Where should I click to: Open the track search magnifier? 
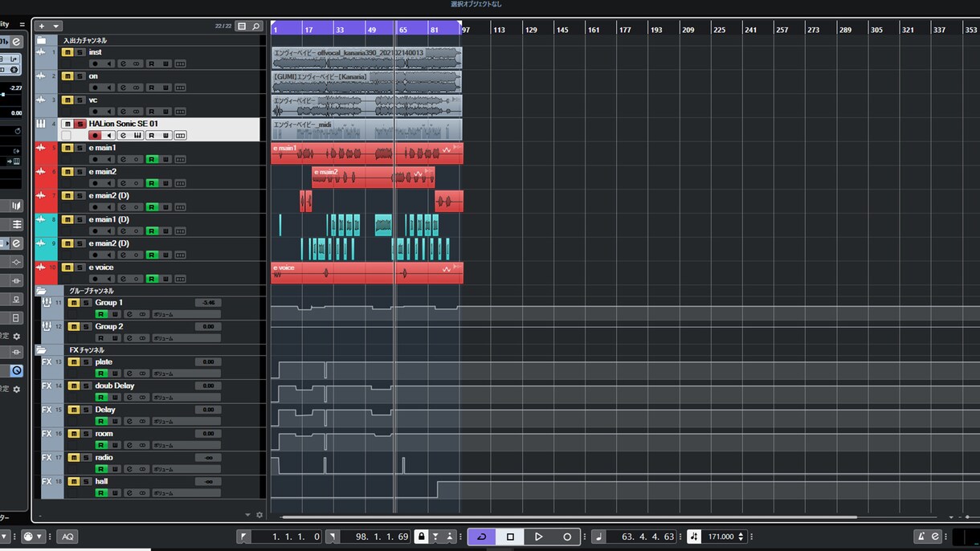pyautogui.click(x=256, y=27)
